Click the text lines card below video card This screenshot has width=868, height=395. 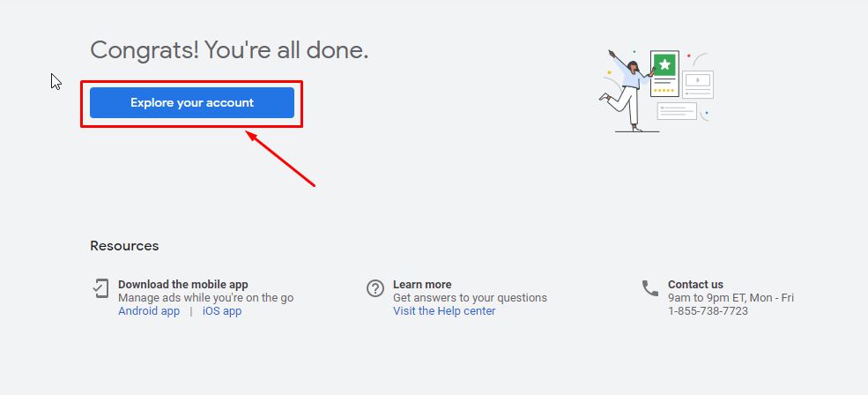(x=677, y=111)
